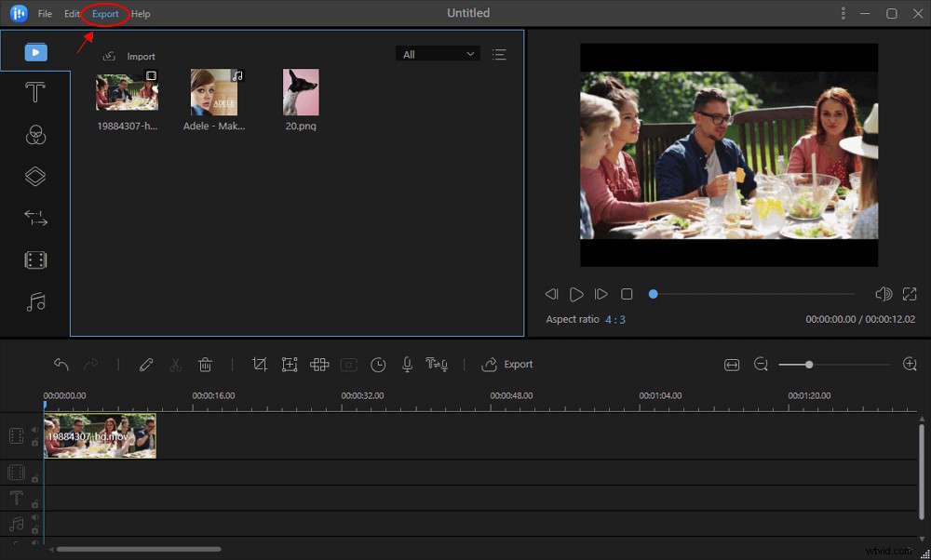Screen dimensions: 931x560
Task: Open the voiceover recording microphone tool
Action: click(407, 365)
